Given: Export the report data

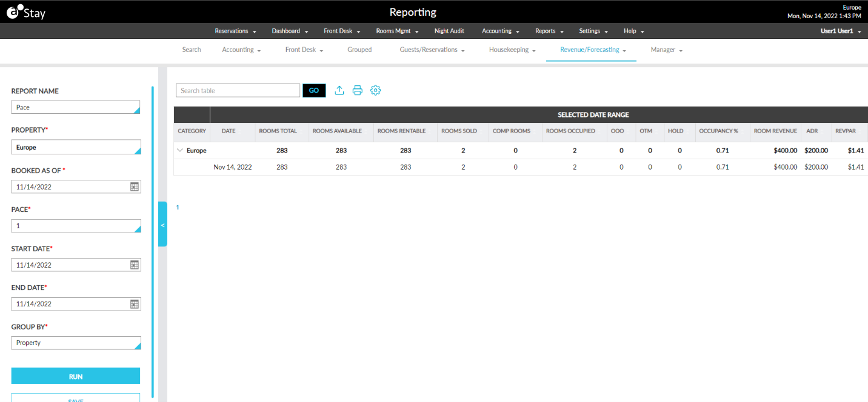Looking at the screenshot, I should tap(339, 90).
